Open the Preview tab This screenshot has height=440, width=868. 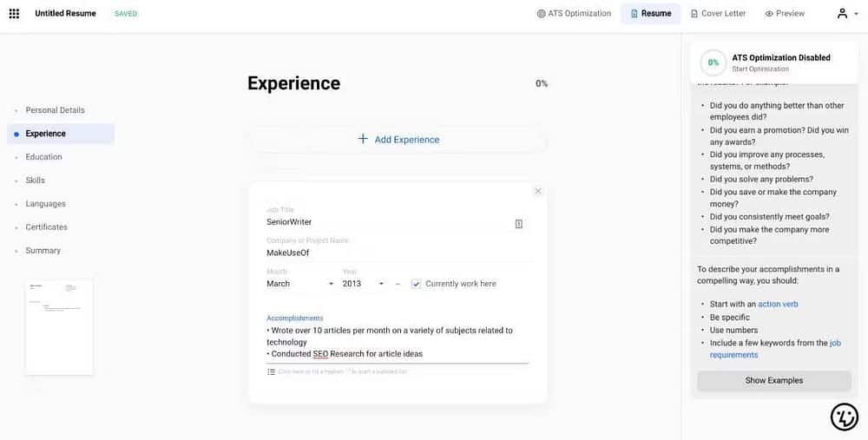point(785,14)
